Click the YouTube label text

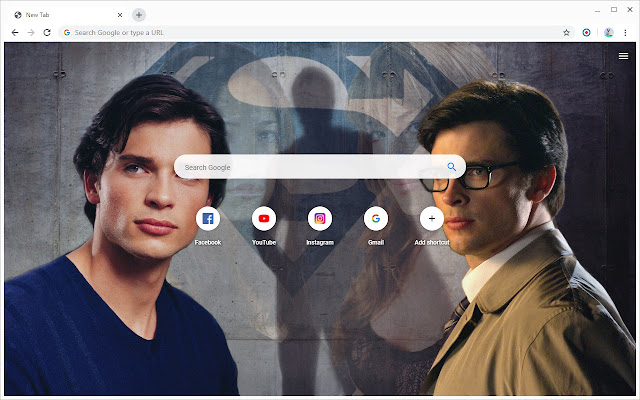pyautogui.click(x=264, y=242)
